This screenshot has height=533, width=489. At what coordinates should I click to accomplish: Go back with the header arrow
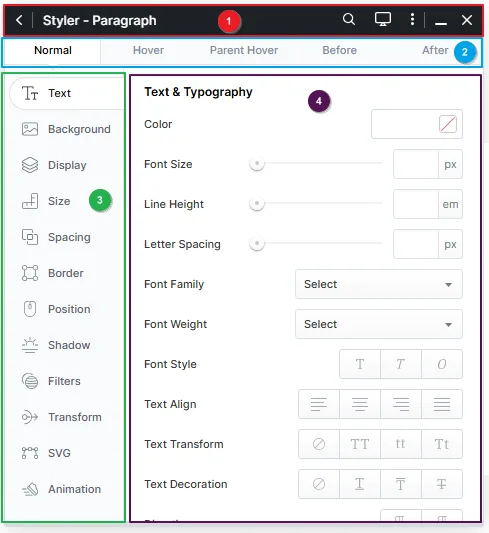19,20
